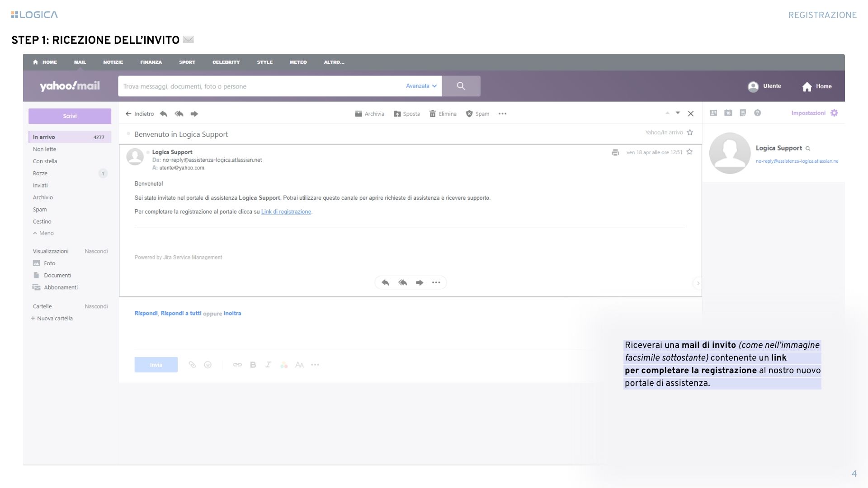Star the message from Logica Support
This screenshot has width=868, height=488.
689,152
